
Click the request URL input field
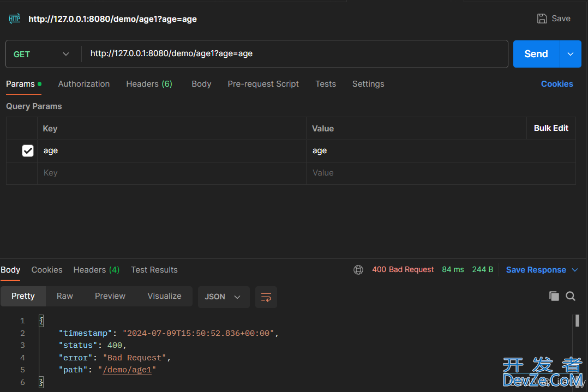click(x=295, y=53)
